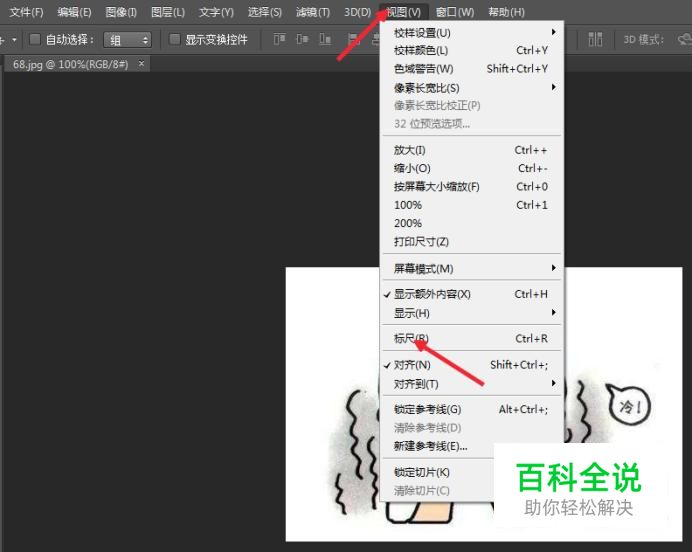Open the 窗口(W) menu
The width and height of the screenshot is (692, 552).
click(x=455, y=12)
